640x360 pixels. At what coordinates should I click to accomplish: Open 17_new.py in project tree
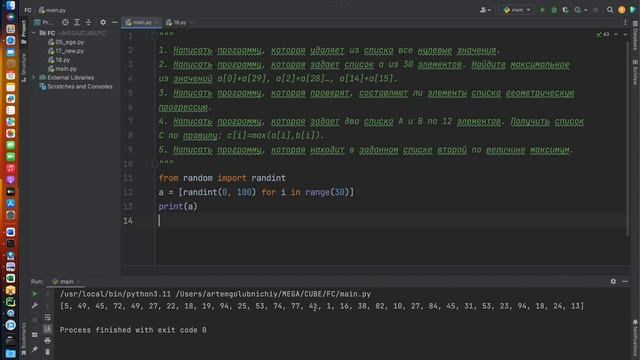point(66,51)
